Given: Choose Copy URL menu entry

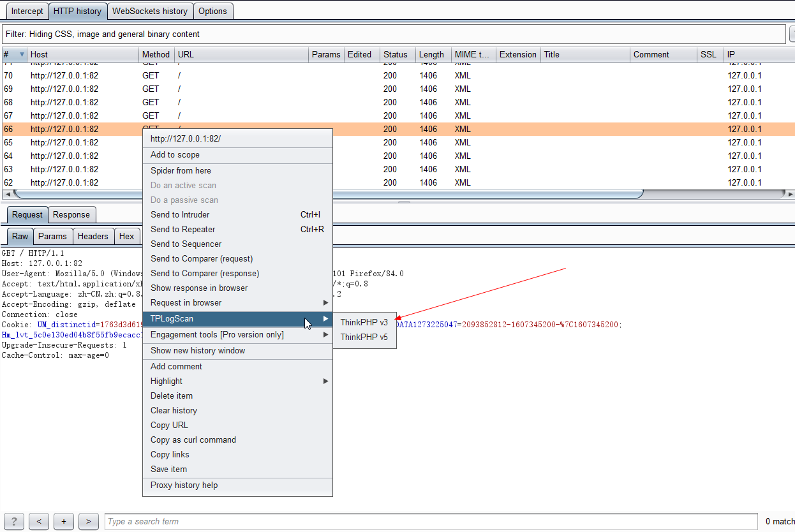Looking at the screenshot, I should point(237,425).
